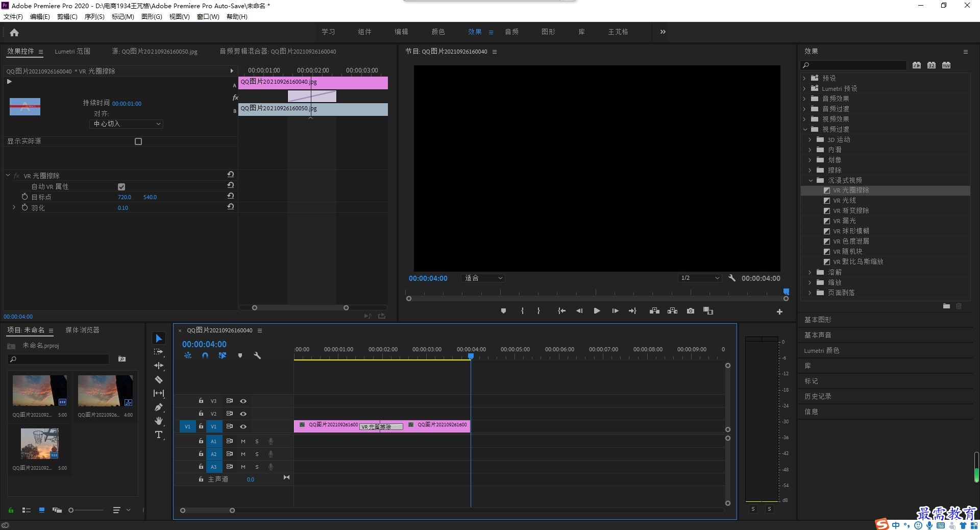Open 适合 zoom level dropdown

[483, 278]
